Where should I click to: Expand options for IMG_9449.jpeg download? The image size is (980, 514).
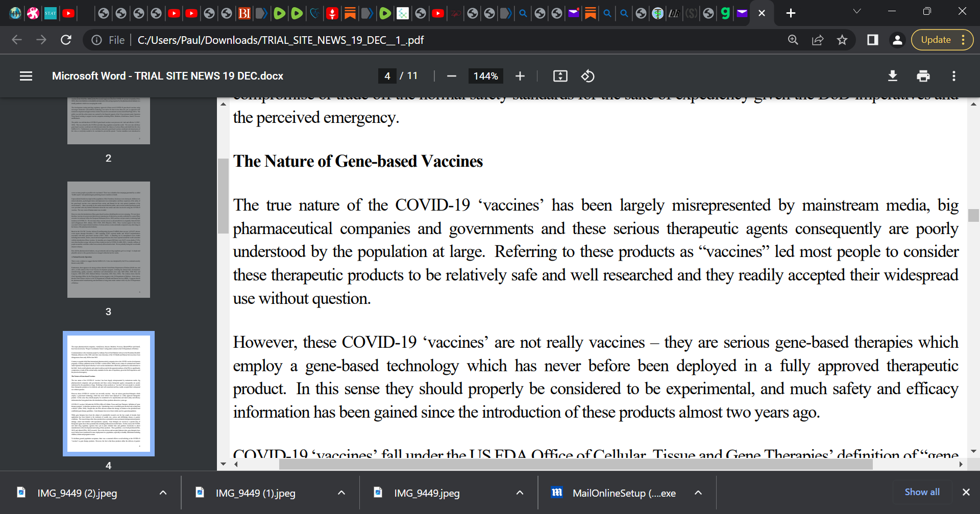pos(520,493)
